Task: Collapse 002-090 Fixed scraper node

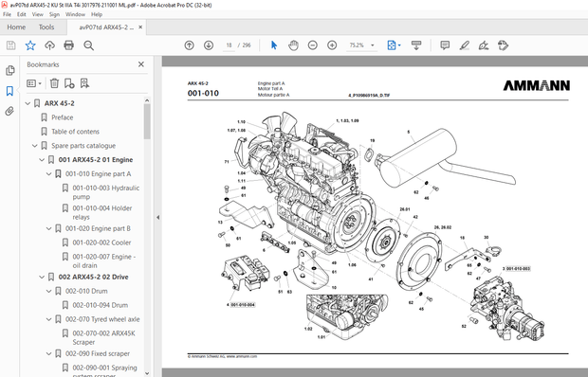Action: click(48, 353)
